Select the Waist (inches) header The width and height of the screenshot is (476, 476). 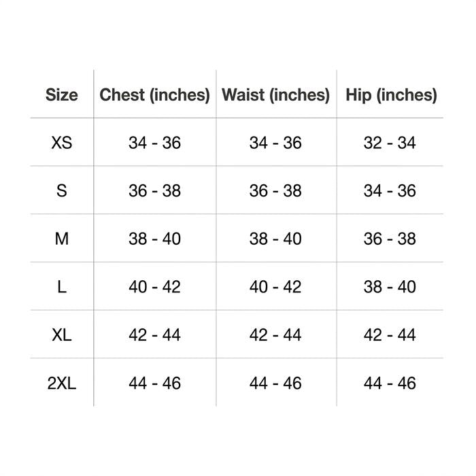pos(275,95)
